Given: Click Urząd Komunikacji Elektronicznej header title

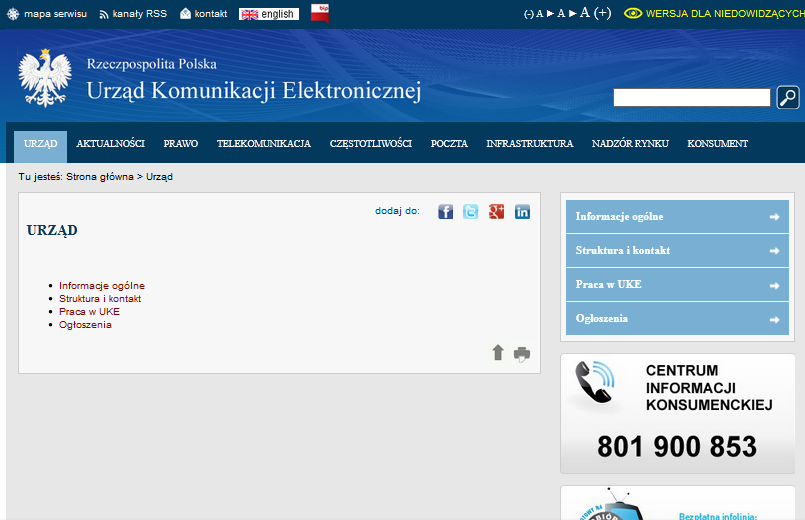Looking at the screenshot, I should pos(254,91).
